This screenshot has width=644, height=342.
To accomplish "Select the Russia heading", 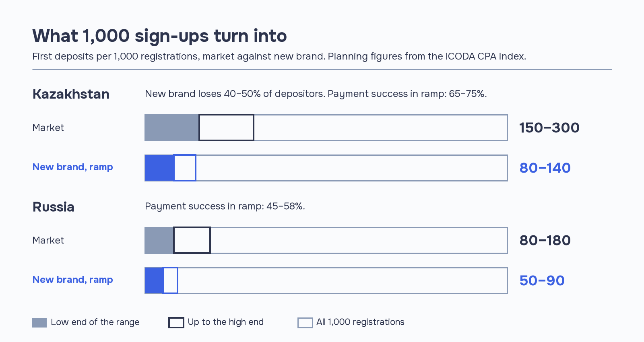I will 54,207.
